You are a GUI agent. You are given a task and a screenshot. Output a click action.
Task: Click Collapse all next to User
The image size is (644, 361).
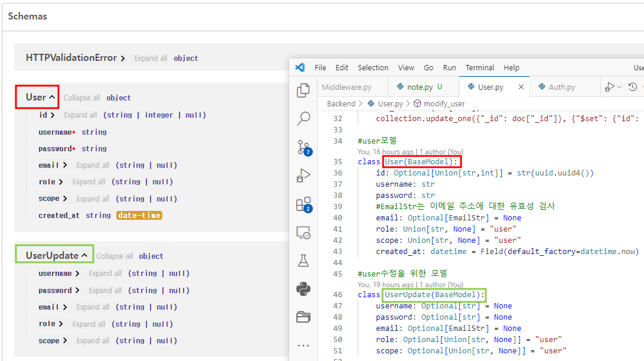81,98
